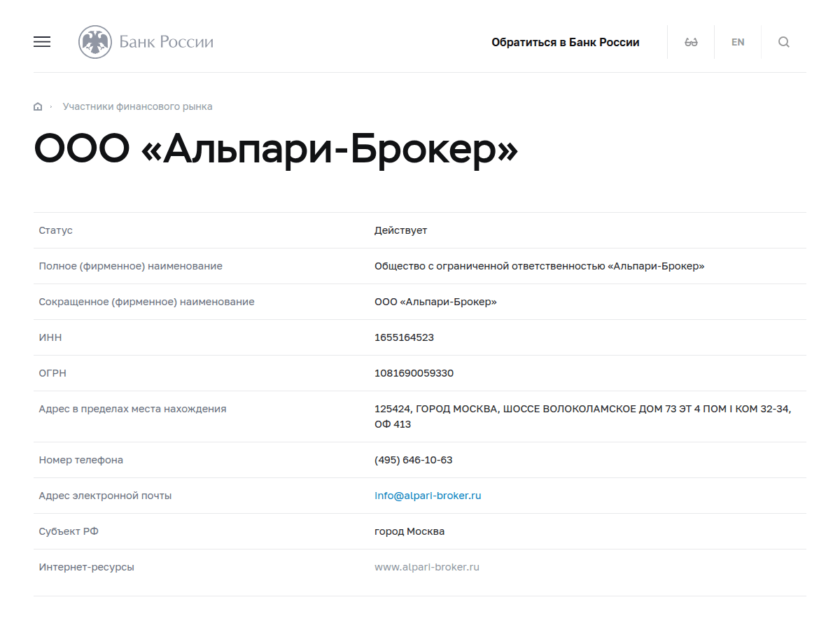Click the info@alpari-broker.ru email link
Viewport: 840px width, 630px height.
click(x=428, y=496)
